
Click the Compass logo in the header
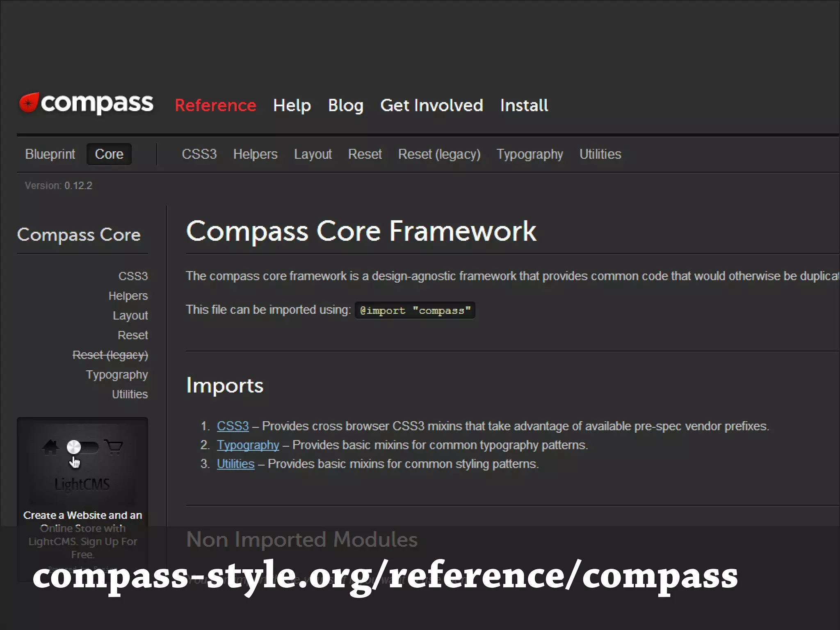pos(86,103)
